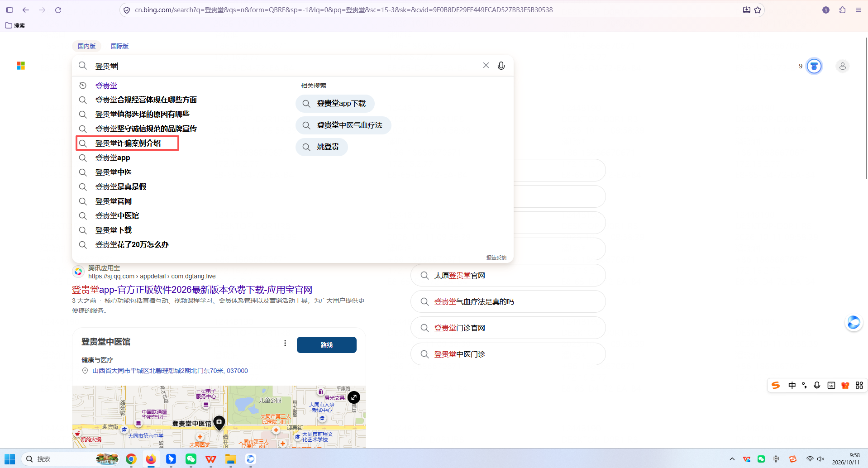
Task: Open the three-dot menu for 登贵堂中医馆
Action: [285, 343]
